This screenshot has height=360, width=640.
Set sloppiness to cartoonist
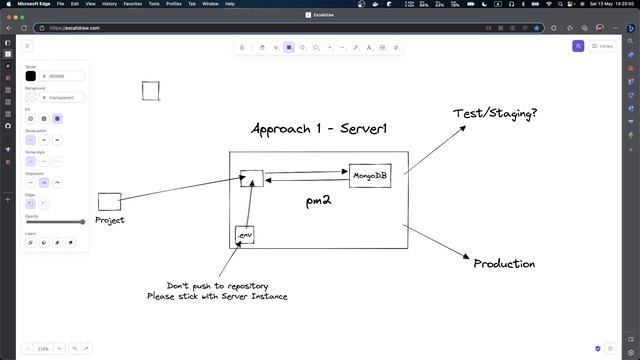coord(58,182)
